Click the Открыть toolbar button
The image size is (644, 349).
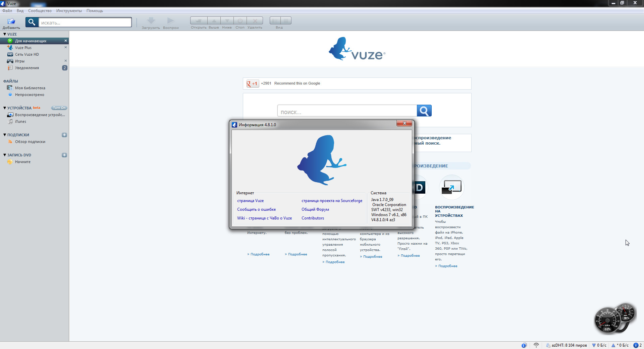point(199,20)
